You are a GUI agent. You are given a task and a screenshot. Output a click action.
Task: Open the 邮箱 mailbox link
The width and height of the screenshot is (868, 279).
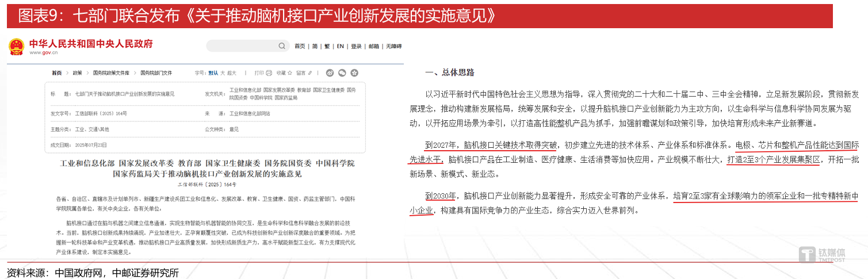coord(374,46)
